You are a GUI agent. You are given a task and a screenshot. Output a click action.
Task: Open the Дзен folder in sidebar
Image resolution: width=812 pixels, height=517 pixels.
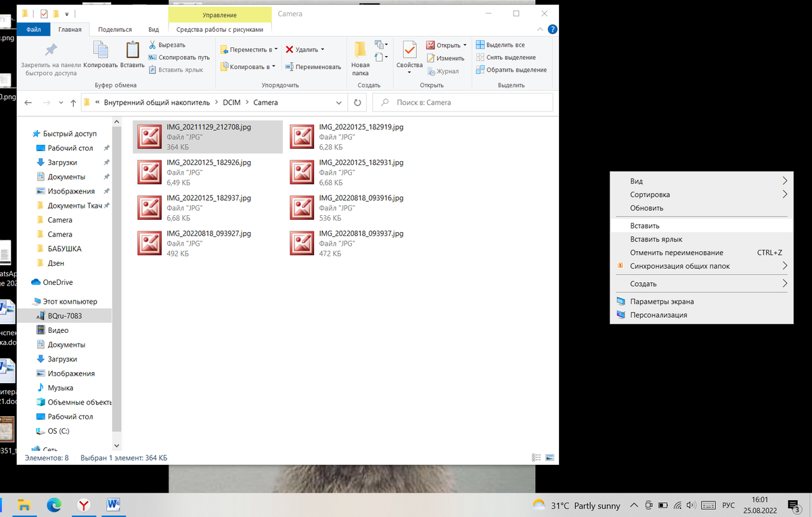coord(56,263)
